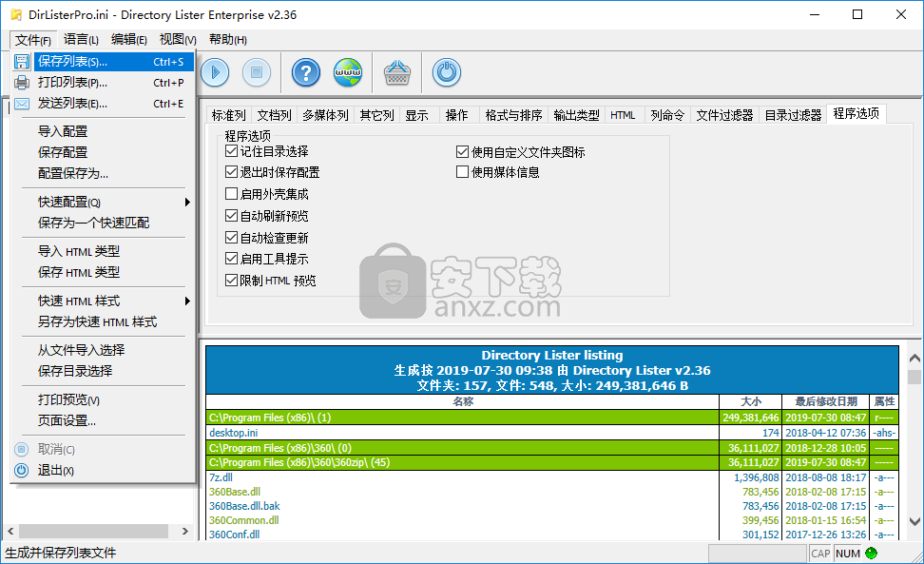
Task: Switch to the 格式与排序 tab
Action: tap(514, 115)
